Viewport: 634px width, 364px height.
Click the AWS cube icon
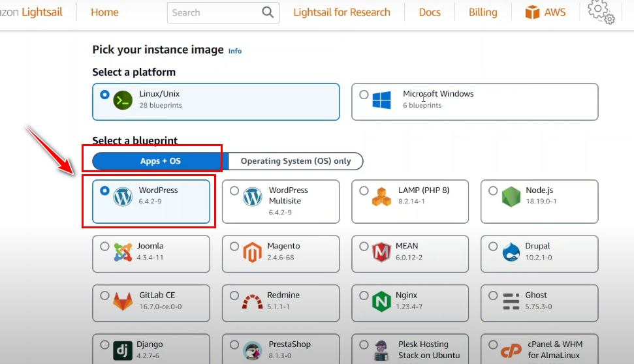(532, 12)
